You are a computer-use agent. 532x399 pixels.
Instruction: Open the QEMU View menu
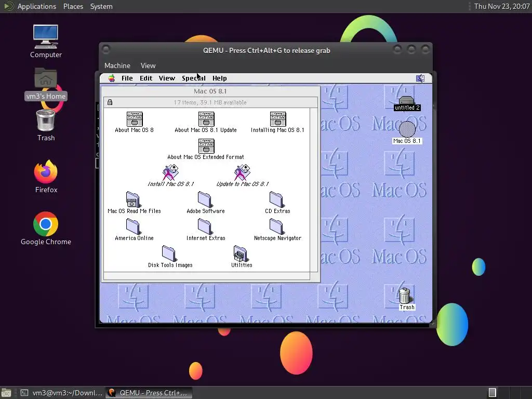[x=148, y=65]
